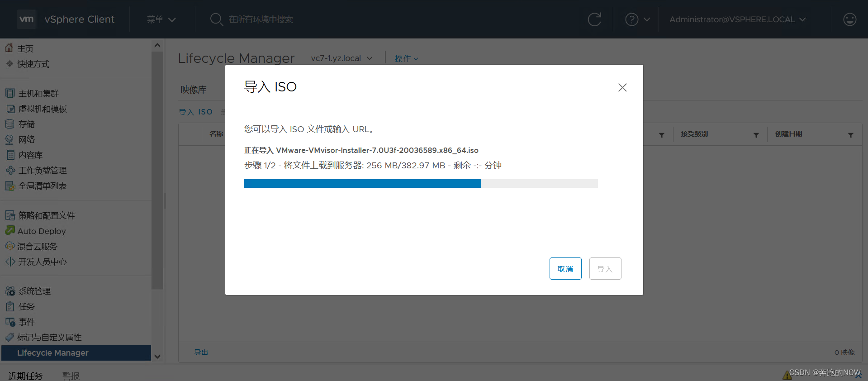Viewport: 868px width, 381px height.
Task: Click the feedback smiley face icon
Action: [x=850, y=19]
